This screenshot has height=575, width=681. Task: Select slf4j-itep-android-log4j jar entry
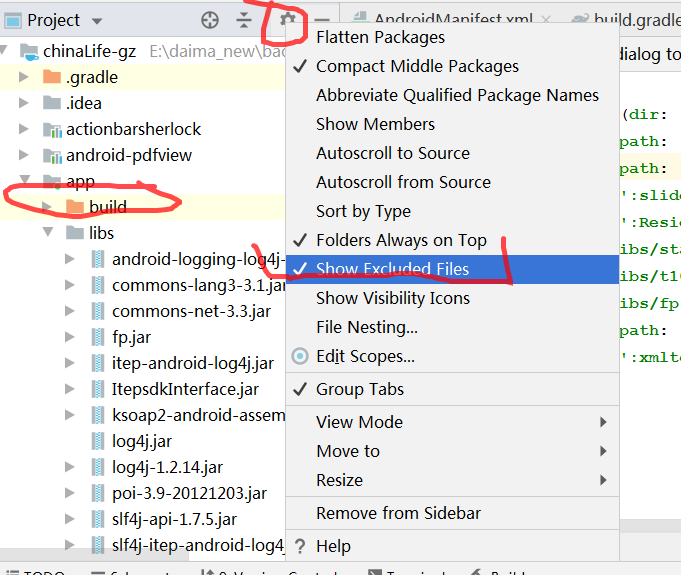pos(198,545)
